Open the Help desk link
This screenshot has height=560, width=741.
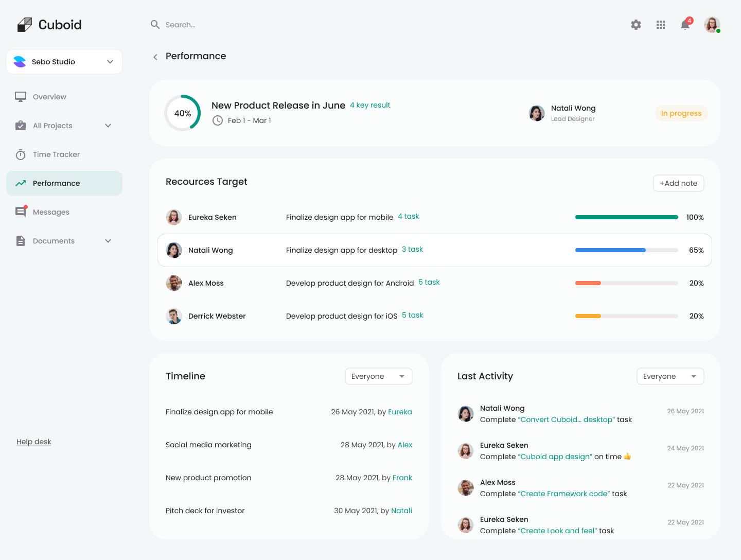tap(34, 442)
